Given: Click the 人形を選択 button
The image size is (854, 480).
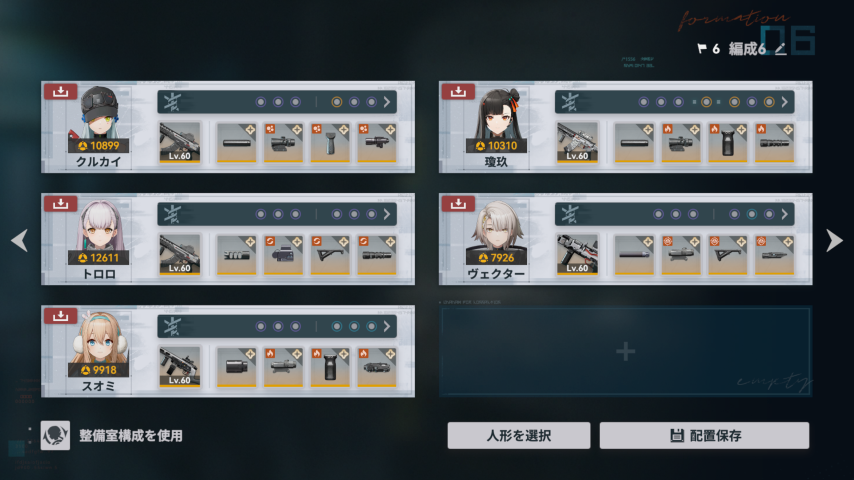Looking at the screenshot, I should [518, 435].
